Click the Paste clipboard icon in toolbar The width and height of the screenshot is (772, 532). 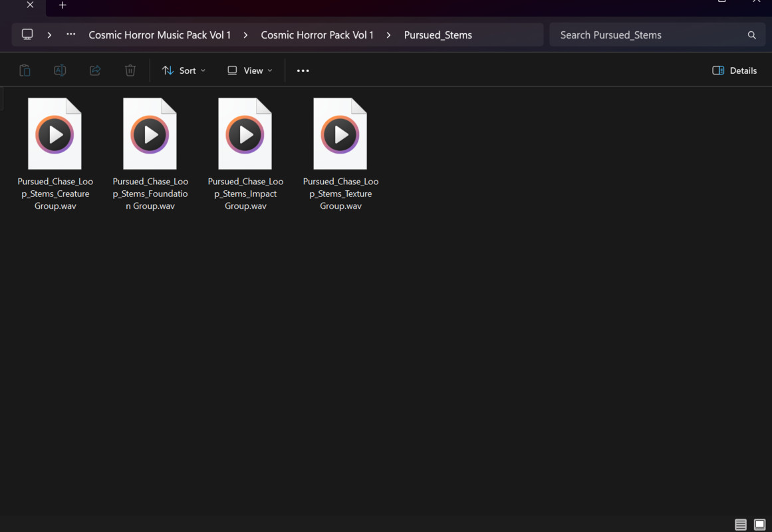pos(25,70)
